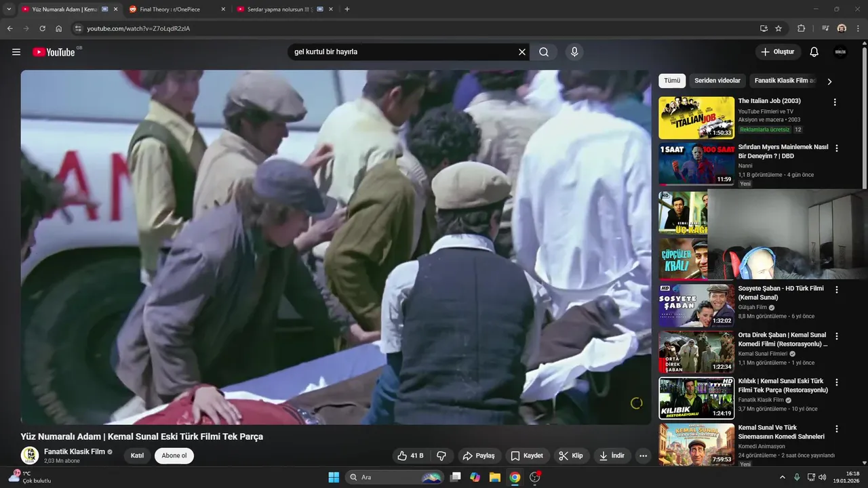The image size is (868, 488).
Task: Save video with Kaydet button
Action: [x=527, y=455]
